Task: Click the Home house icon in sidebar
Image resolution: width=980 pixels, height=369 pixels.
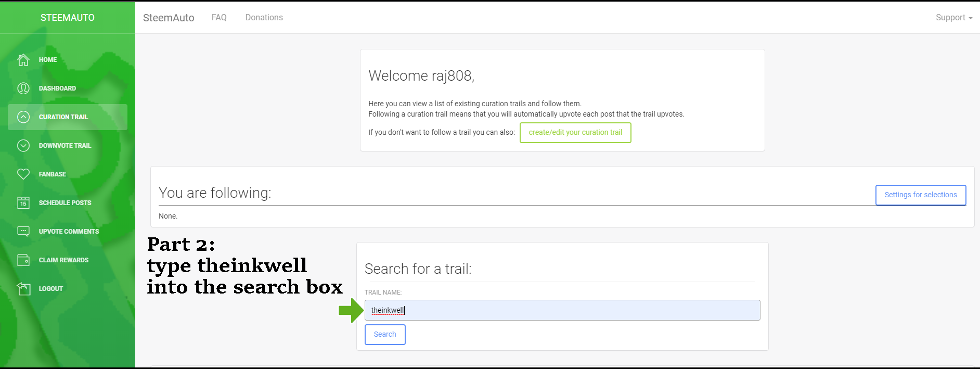Action: pos(23,60)
